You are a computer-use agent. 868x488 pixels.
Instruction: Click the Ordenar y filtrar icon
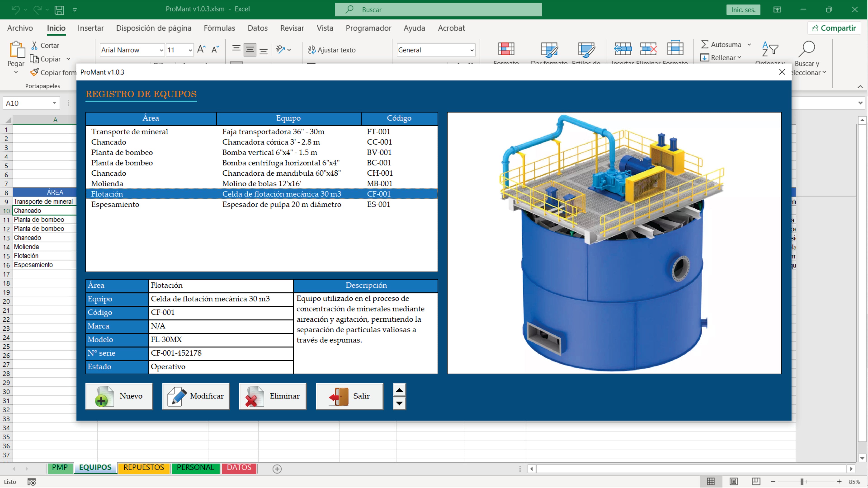770,49
